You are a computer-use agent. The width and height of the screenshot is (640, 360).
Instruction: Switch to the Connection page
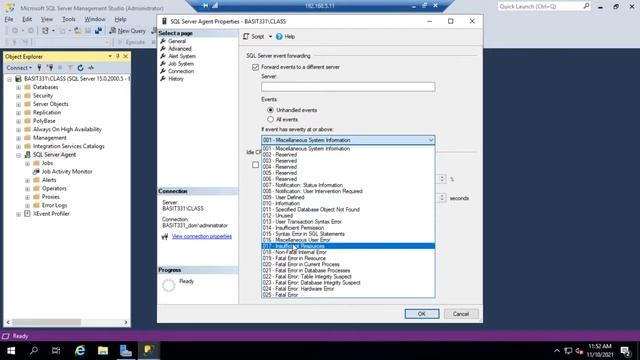[x=181, y=71]
